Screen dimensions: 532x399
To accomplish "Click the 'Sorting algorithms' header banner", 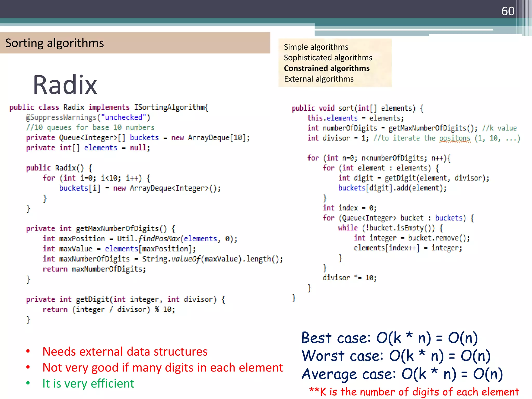I will (55, 43).
